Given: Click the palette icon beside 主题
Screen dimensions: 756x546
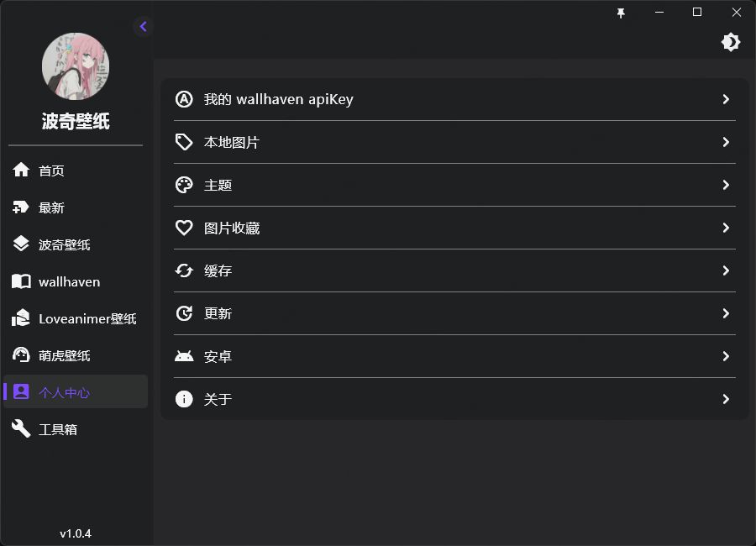Looking at the screenshot, I should (x=184, y=185).
